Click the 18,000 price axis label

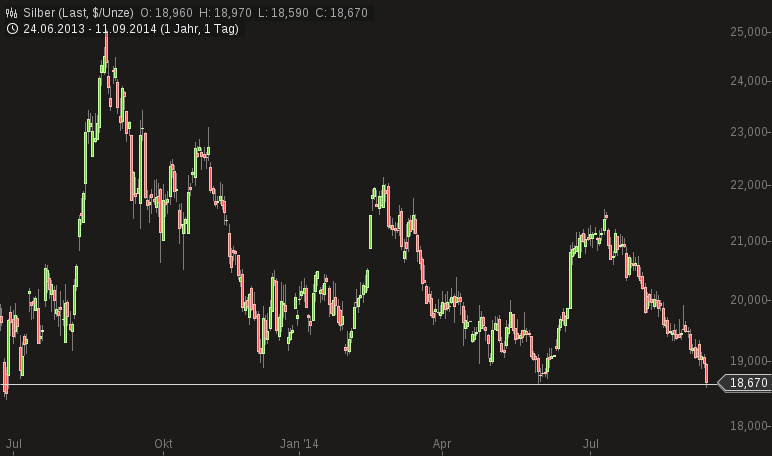(x=749, y=426)
